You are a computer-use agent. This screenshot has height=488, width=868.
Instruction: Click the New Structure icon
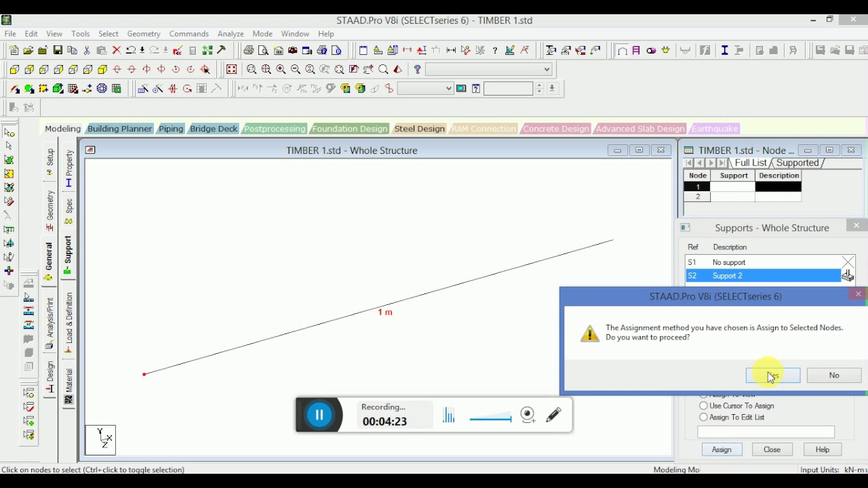tap(14, 50)
